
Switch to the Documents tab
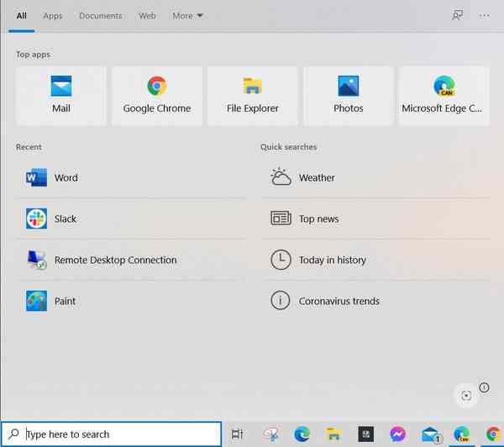coord(101,16)
